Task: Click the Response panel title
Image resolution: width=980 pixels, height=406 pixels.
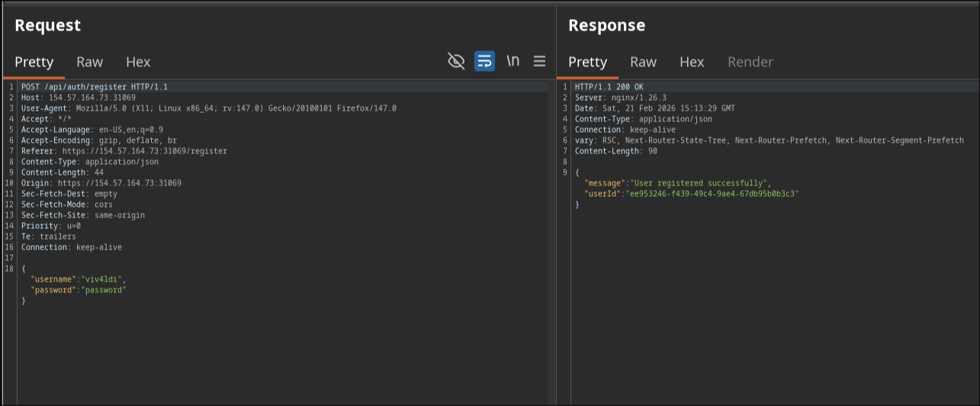Action: (x=607, y=25)
